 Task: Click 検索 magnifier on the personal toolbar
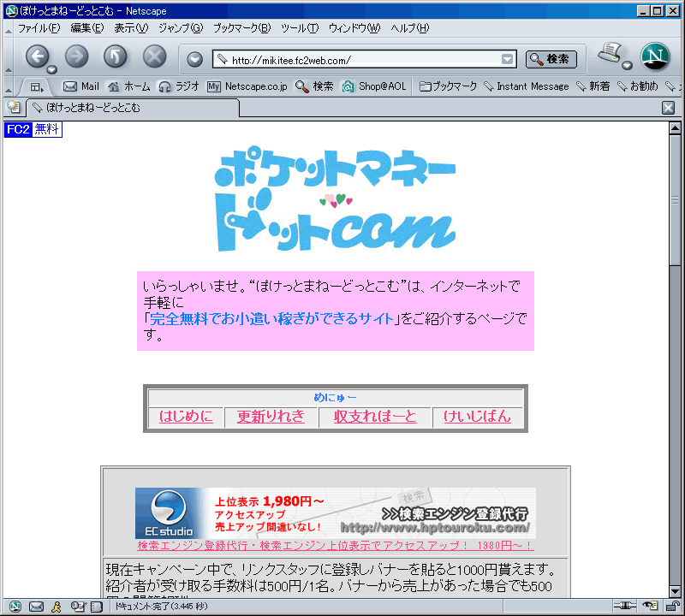click(x=314, y=86)
